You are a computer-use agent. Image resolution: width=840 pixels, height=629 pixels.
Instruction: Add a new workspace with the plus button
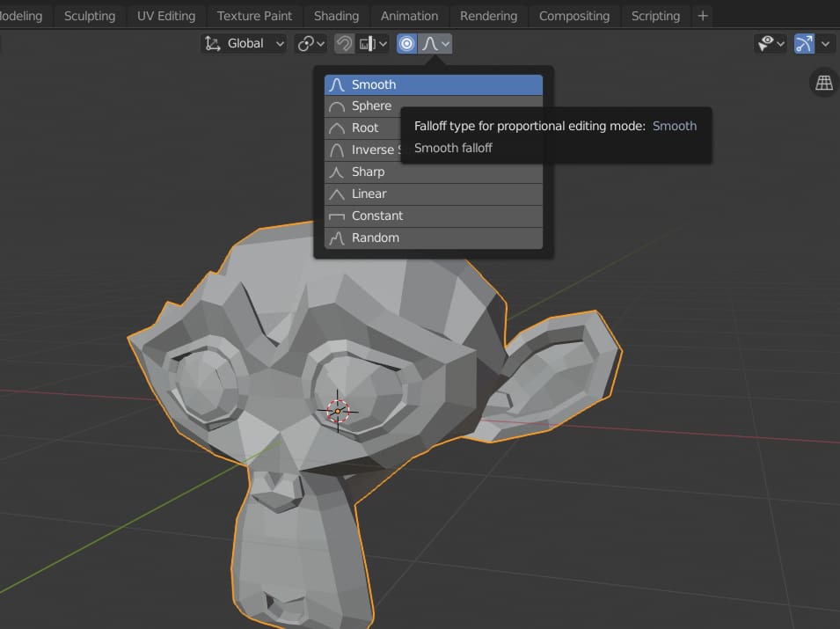(x=703, y=16)
